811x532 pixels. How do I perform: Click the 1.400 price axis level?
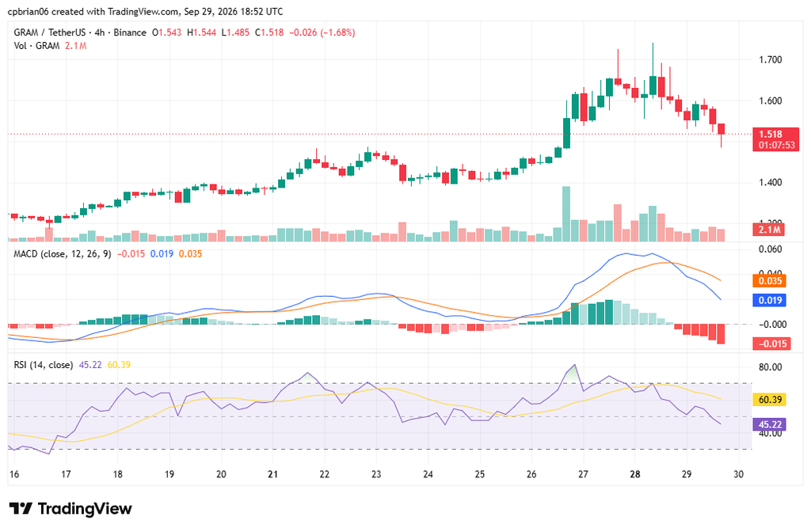coord(770,183)
